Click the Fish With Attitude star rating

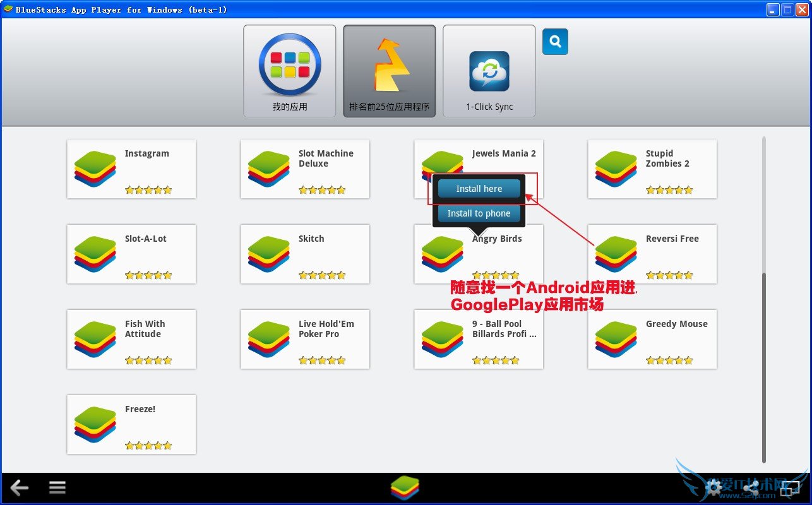click(x=148, y=360)
